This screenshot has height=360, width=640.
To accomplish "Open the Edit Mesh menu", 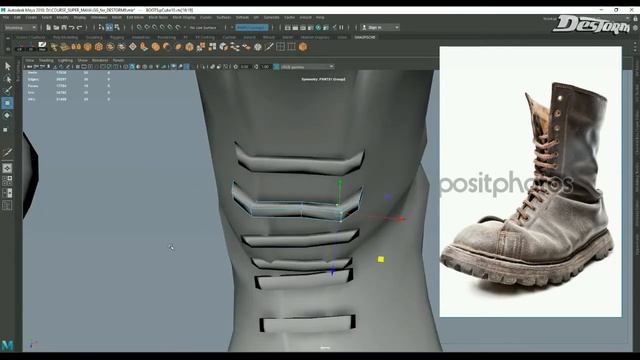I will 135,18.
